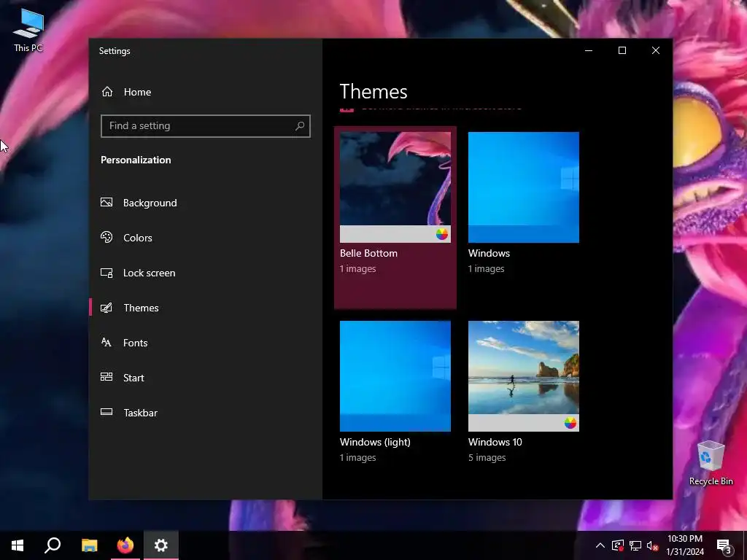The width and height of the screenshot is (747, 560).
Task: Select the Windows 10 beach theme
Action: [524, 376]
